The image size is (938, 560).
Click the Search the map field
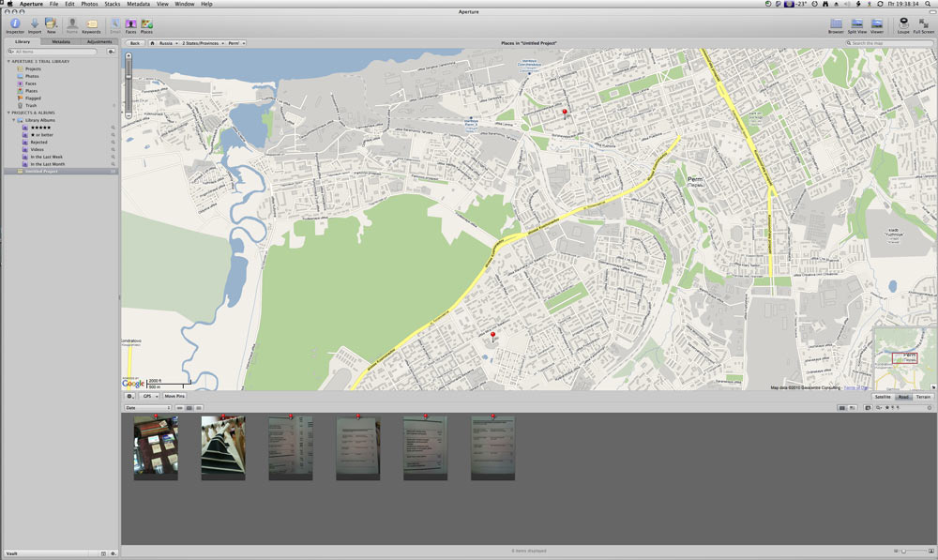click(889, 43)
